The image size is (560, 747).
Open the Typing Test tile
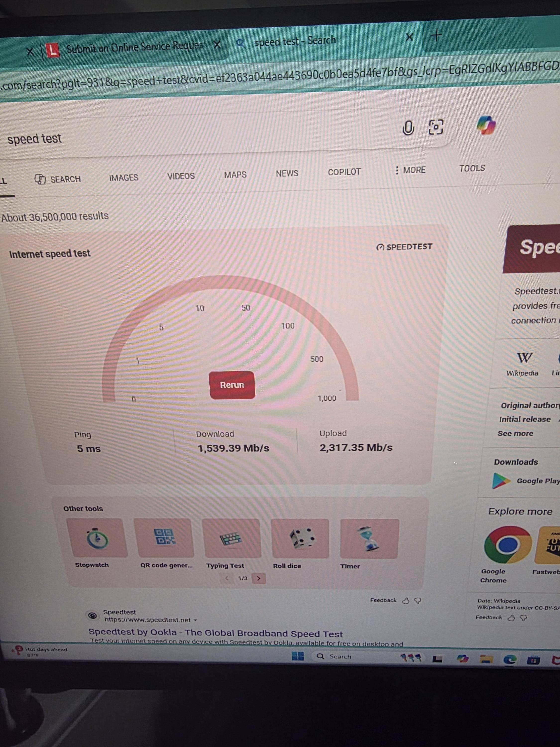click(x=231, y=538)
